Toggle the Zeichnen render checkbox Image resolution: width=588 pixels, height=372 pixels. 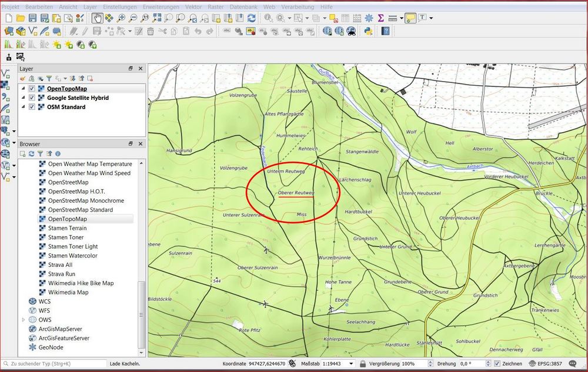[497, 364]
